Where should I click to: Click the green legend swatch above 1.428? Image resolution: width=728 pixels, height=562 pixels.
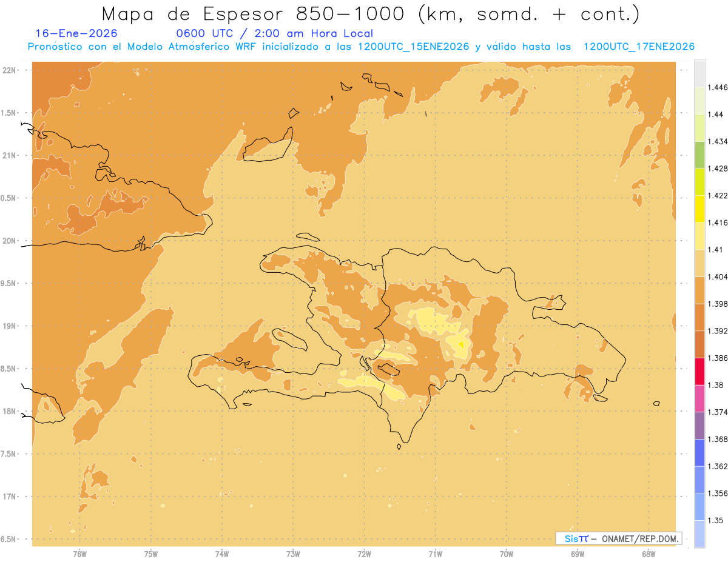(x=699, y=155)
